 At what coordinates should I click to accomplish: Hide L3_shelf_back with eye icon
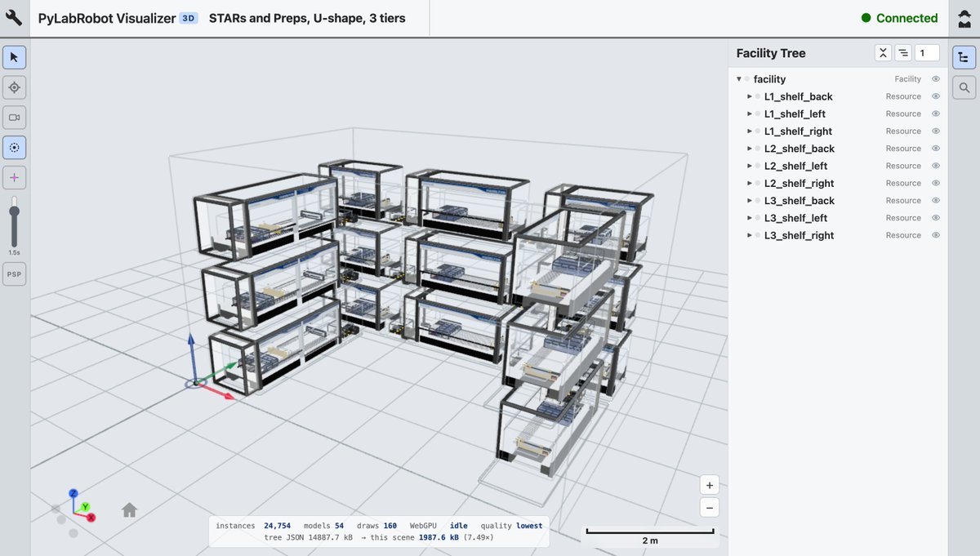(x=936, y=201)
